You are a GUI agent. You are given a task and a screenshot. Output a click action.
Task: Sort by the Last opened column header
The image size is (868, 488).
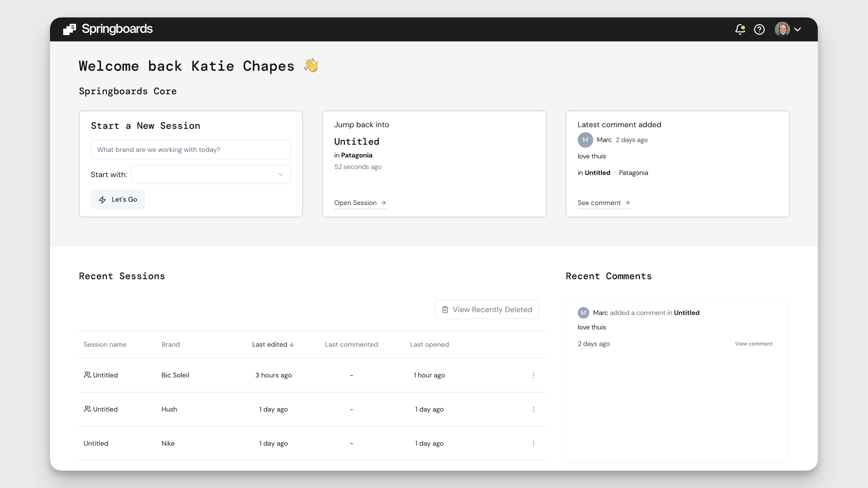pyautogui.click(x=429, y=344)
